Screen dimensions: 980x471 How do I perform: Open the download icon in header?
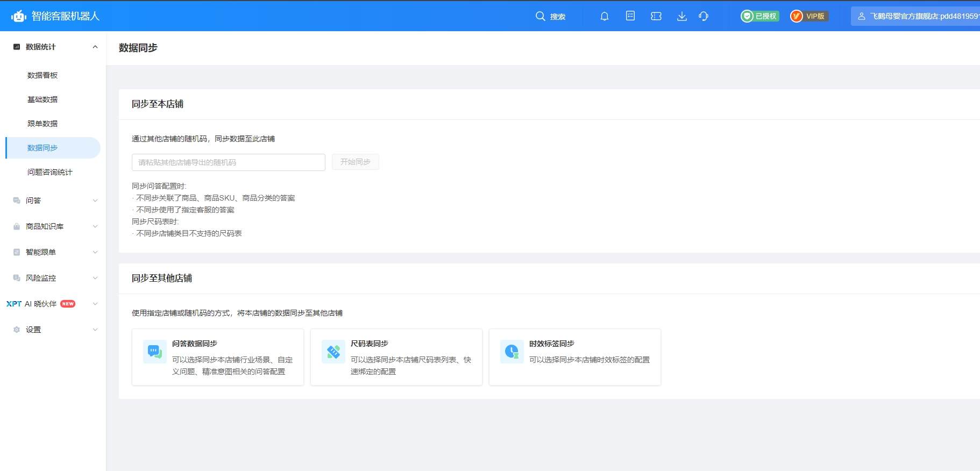682,16
